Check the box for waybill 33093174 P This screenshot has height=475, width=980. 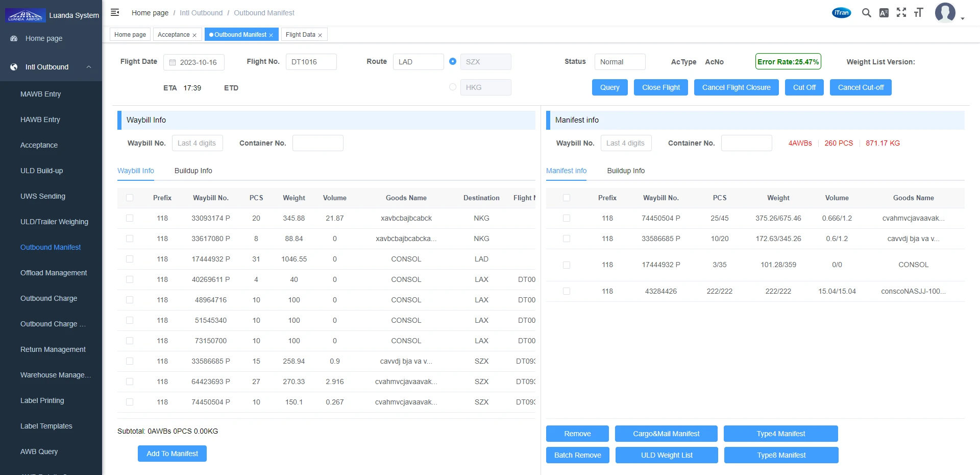click(130, 218)
